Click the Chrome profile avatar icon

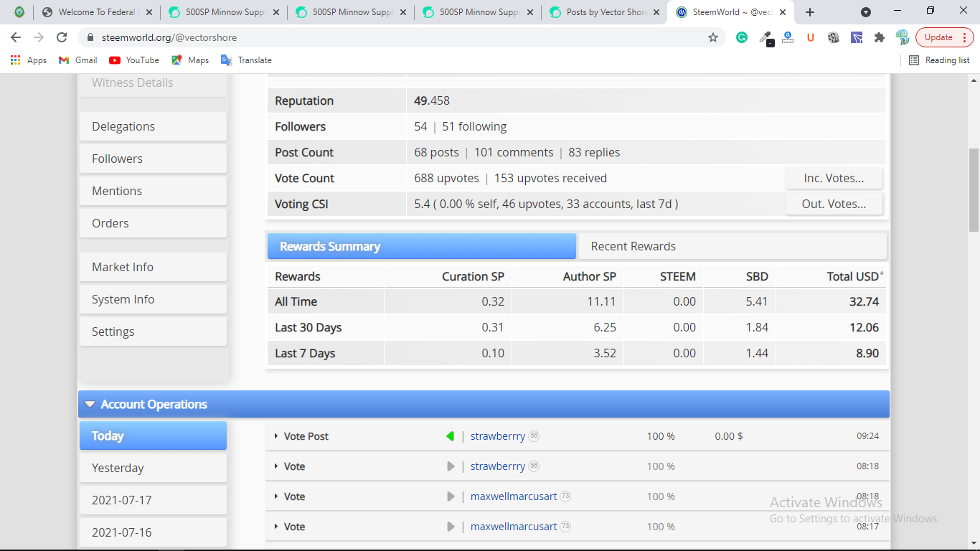(x=903, y=37)
